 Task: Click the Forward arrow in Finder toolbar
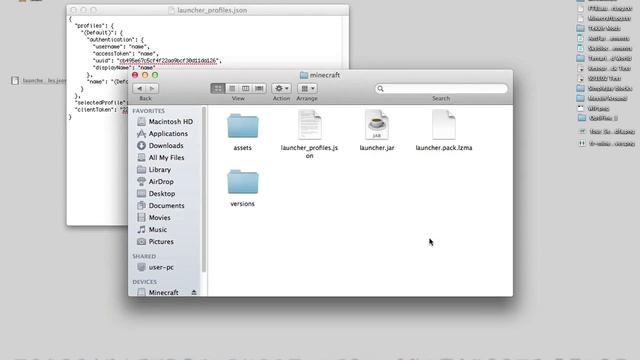click(152, 89)
